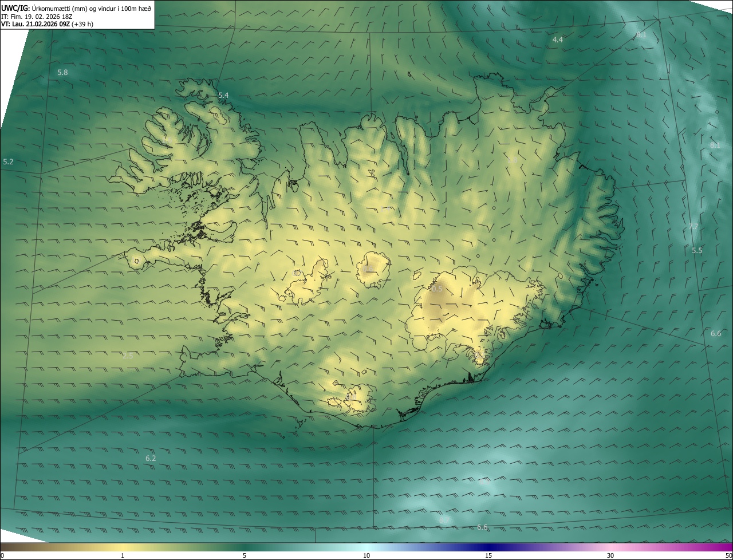Viewport: 733px width, 560px height.
Task: Select the 50 tick label on the color scale
Action: click(x=729, y=555)
